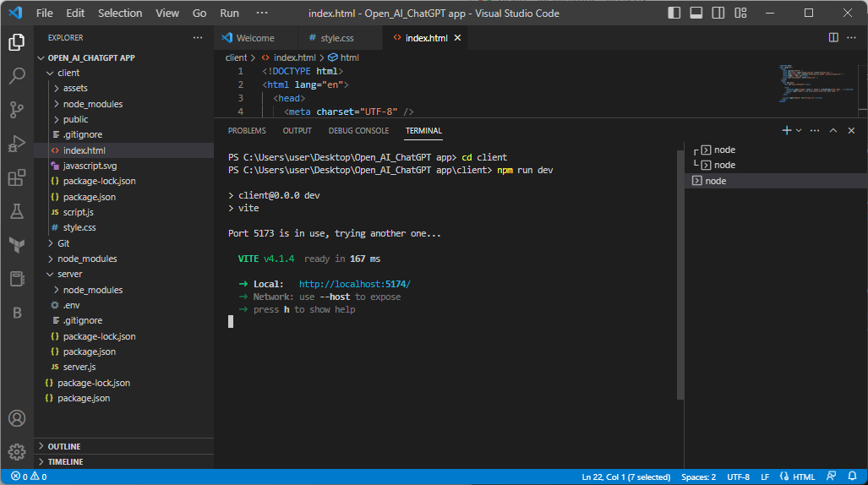Close the terminal panel
The image size is (868, 485).
pyautogui.click(x=851, y=130)
